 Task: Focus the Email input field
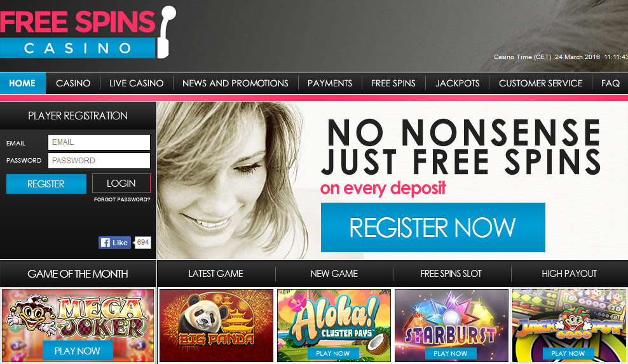click(x=99, y=142)
